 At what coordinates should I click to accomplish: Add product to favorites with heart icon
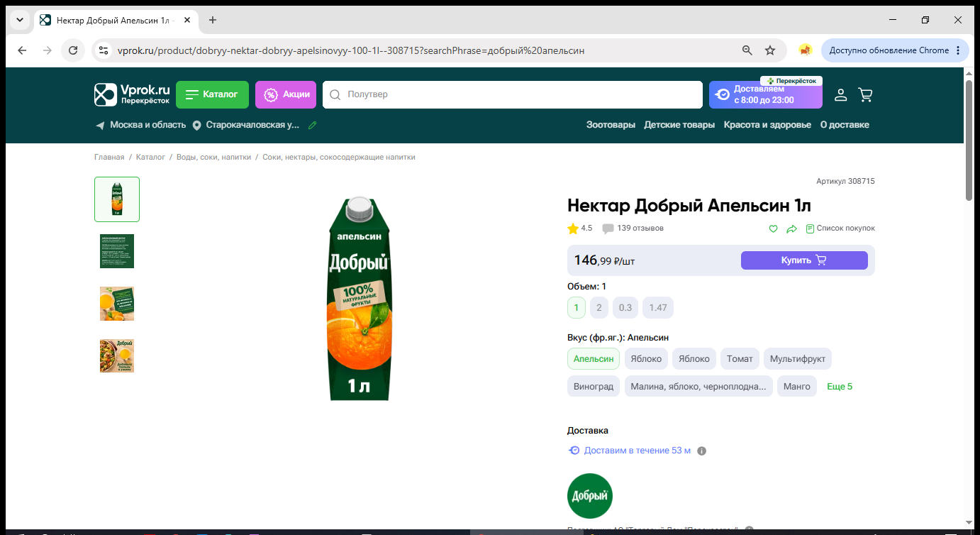773,228
